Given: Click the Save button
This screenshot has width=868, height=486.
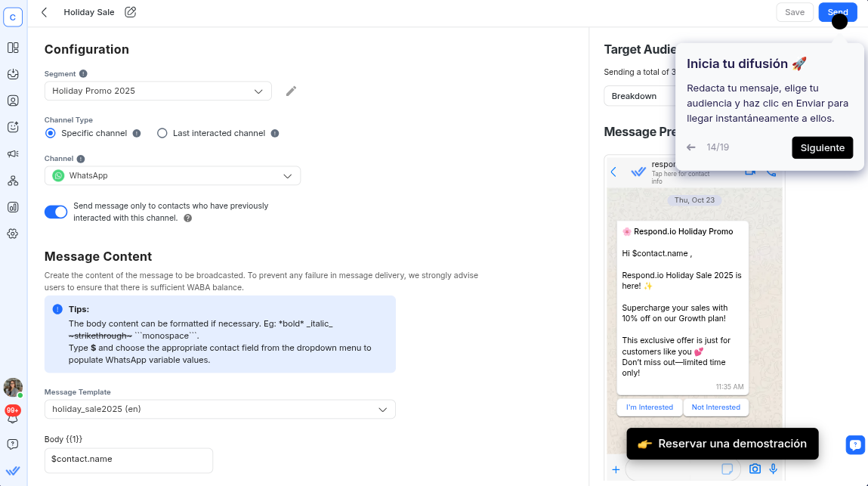Looking at the screenshot, I should (795, 12).
